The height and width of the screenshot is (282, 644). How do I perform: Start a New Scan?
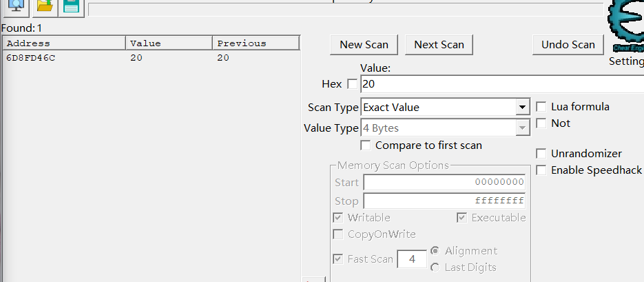[x=364, y=45]
